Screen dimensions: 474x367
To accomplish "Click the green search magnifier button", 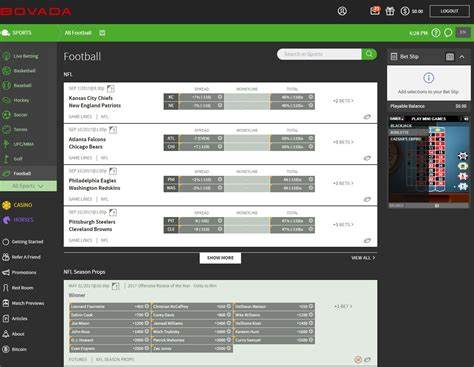I will click(x=369, y=54).
